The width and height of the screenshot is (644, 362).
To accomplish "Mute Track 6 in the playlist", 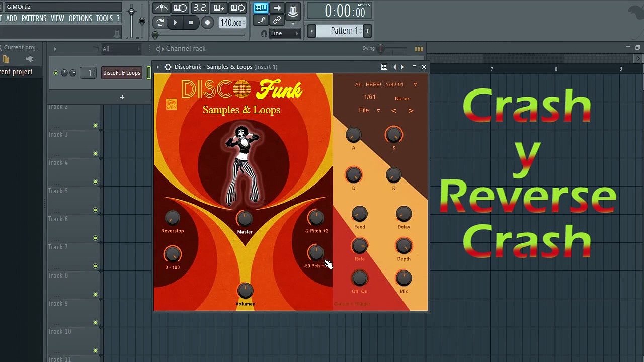I will click(x=95, y=238).
